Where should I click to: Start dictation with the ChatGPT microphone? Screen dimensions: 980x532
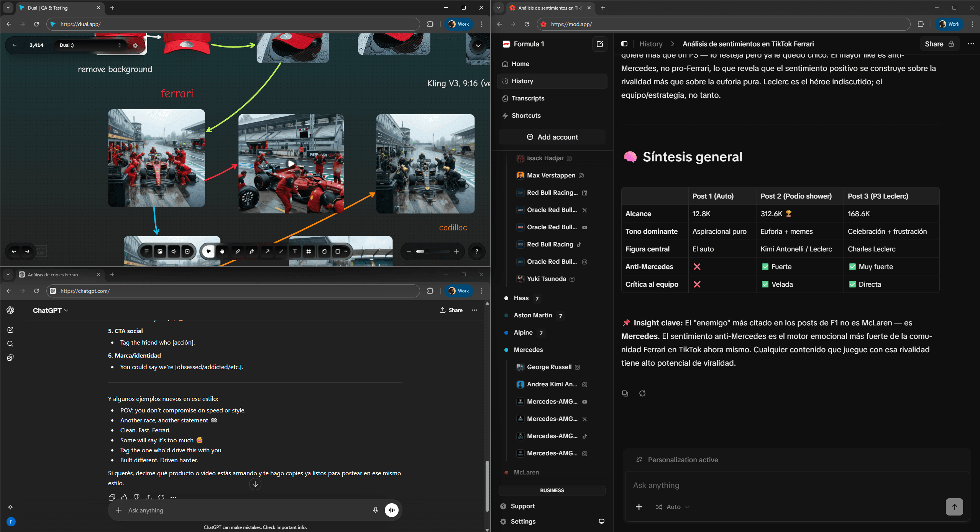pyautogui.click(x=376, y=510)
